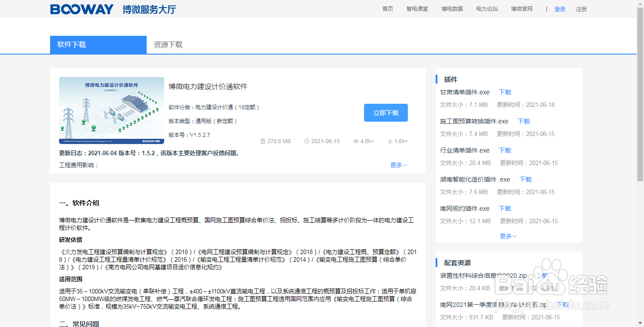This screenshot has width=644, height=327.
Task: Click the 南网规约插件.exe file name
Action: point(465,208)
